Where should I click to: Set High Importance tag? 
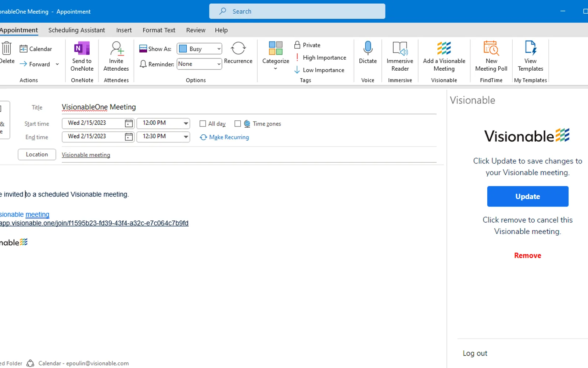click(x=320, y=57)
